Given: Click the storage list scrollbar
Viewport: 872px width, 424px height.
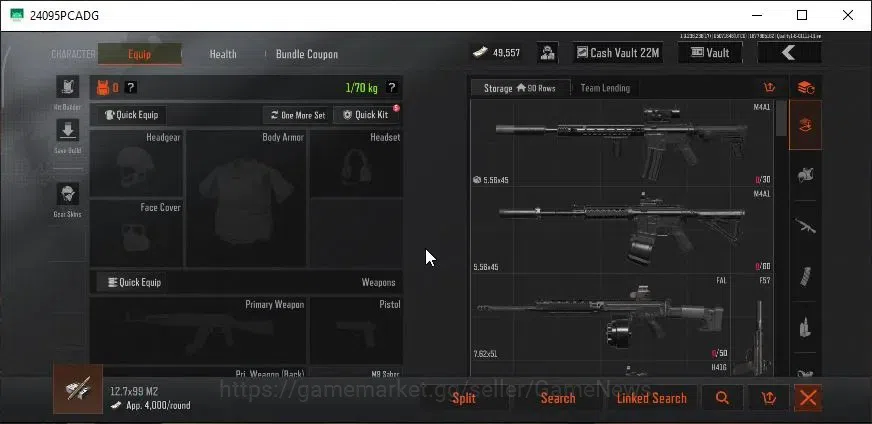Looking at the screenshot, I should (x=781, y=118).
